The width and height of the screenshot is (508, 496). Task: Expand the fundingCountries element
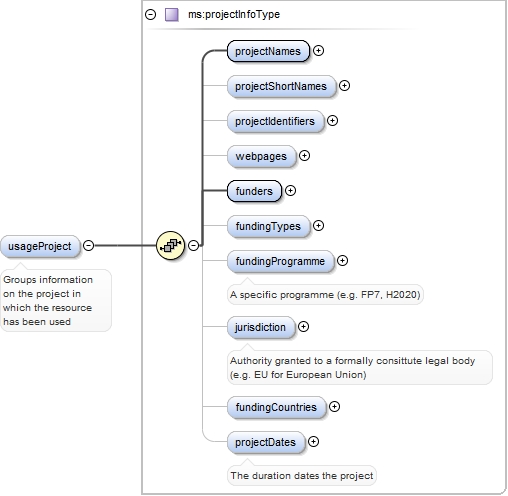[x=334, y=407]
